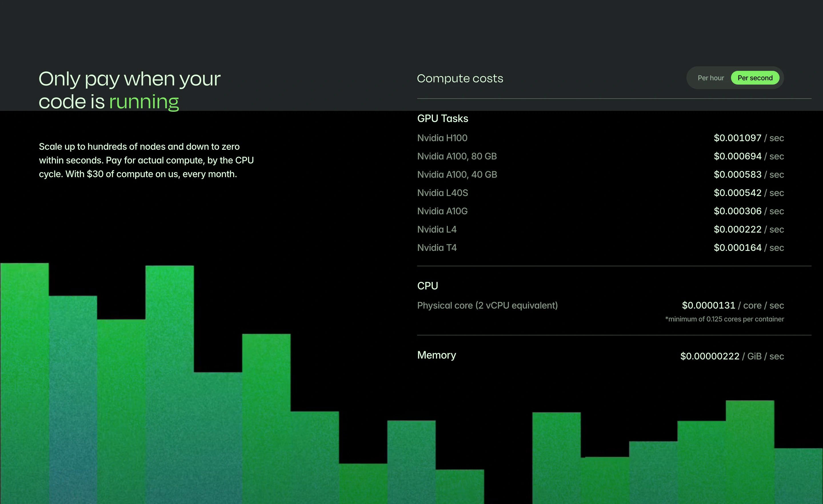Screen dimensions: 823x504
Task: Click the price '$0.000694 / sec'
Action: tap(748, 156)
